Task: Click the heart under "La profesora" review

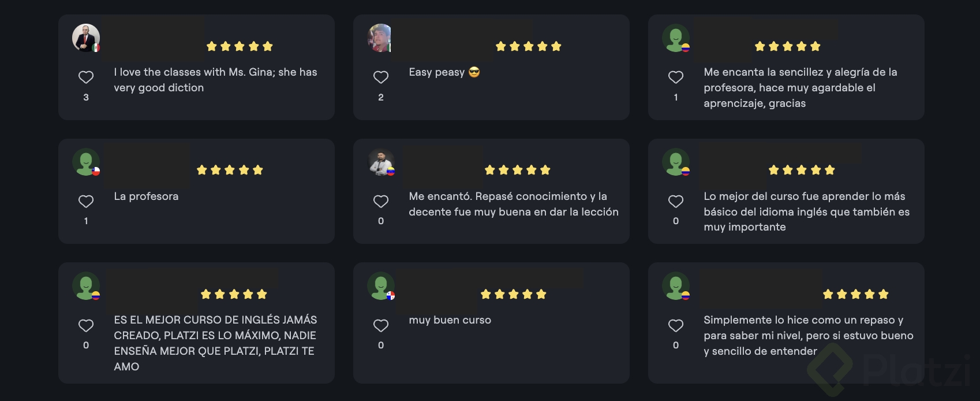Action: coord(86,200)
